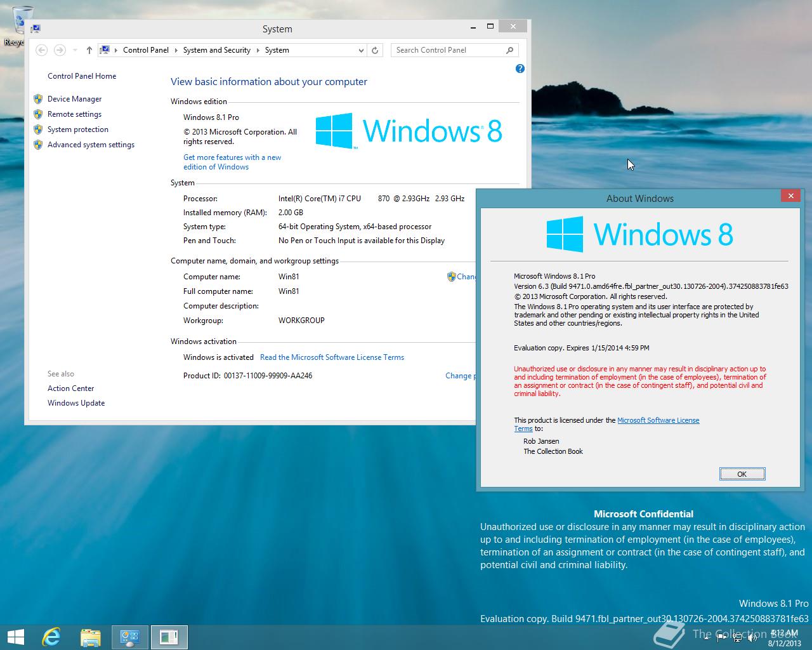Close the About Windows dialog
The width and height of the screenshot is (812, 650).
coord(790,196)
